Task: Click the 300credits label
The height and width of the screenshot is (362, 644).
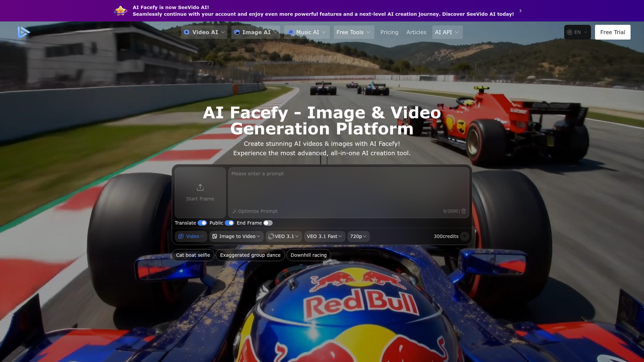Action: coord(446,236)
